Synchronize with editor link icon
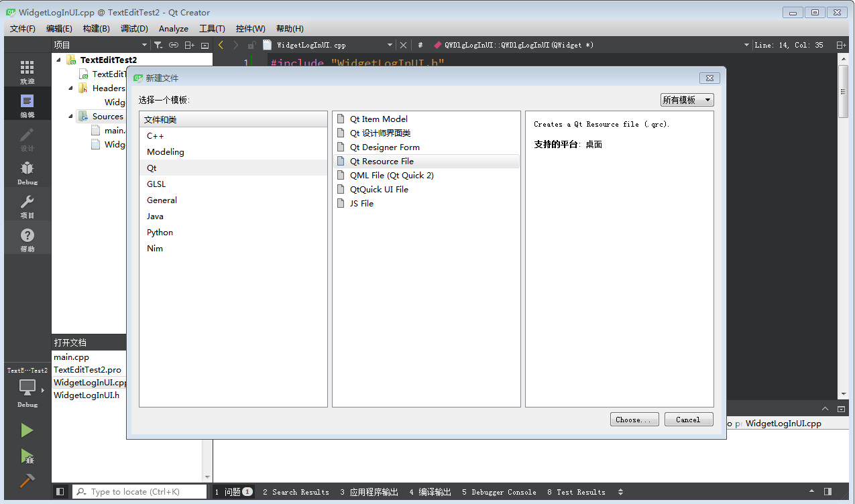The image size is (855, 504). click(174, 45)
